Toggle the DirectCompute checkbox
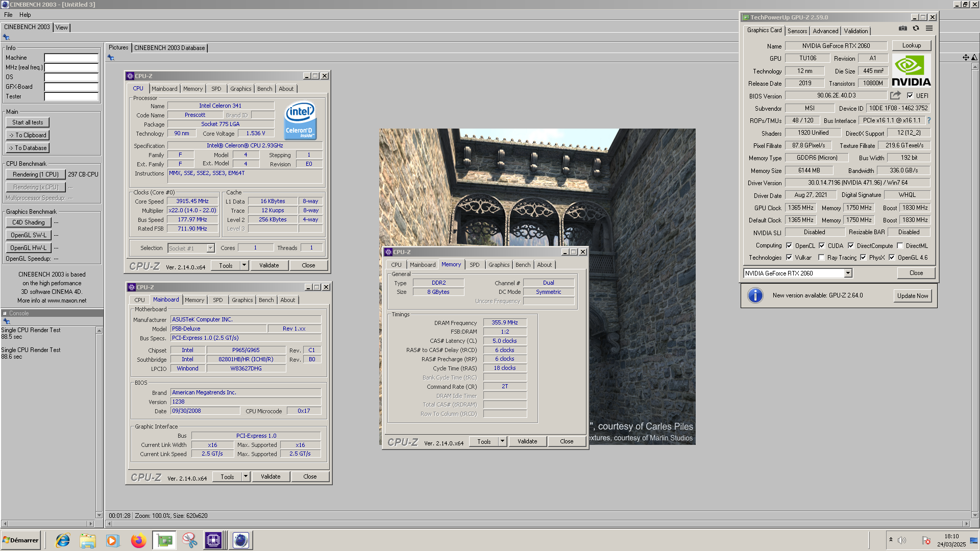 click(x=851, y=245)
